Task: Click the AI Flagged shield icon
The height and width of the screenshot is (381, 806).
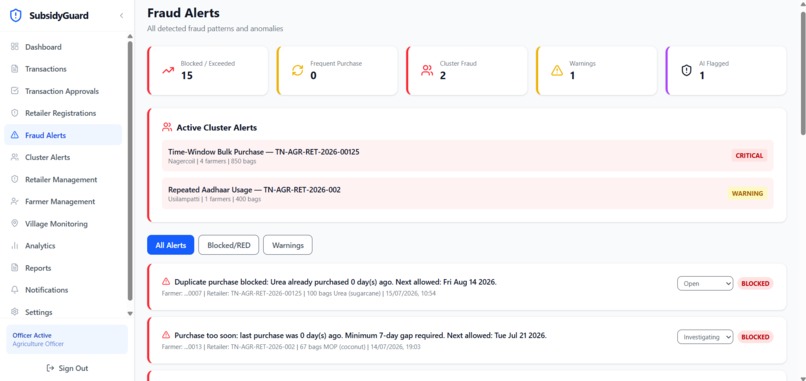Action: tap(686, 70)
